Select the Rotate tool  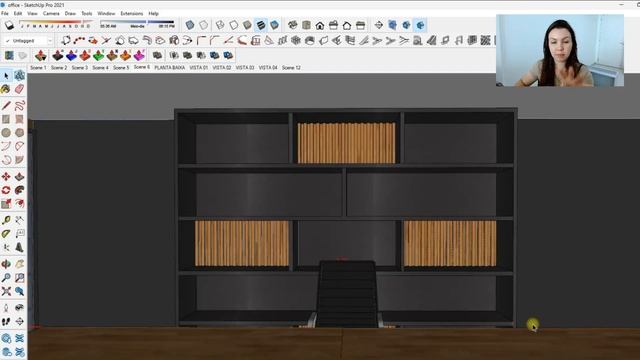pyautogui.click(x=6, y=190)
